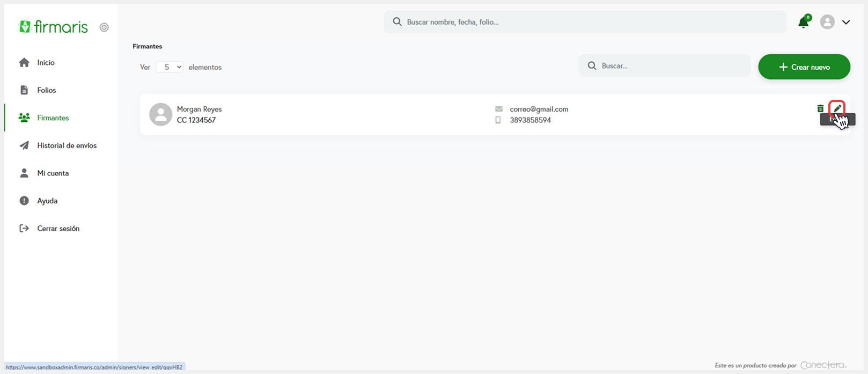This screenshot has height=374, width=868.
Task: Navigate to Mi cuenta
Action: point(53,173)
